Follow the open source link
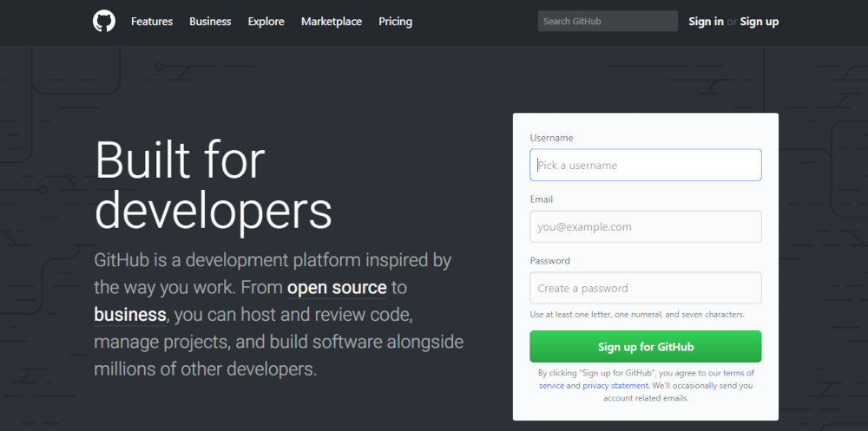Viewport: 868px width, 431px height. [337, 288]
